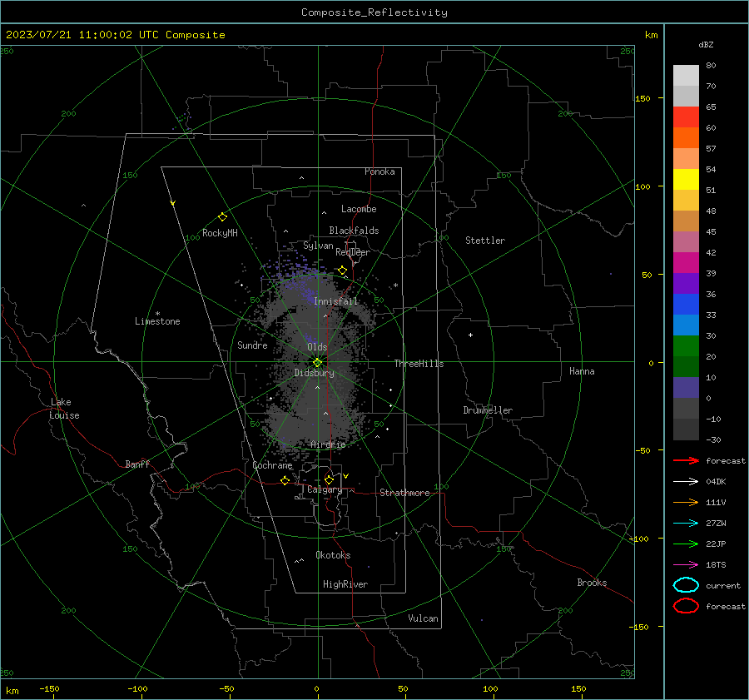
Task: Click the Didsbury city label
Action: point(314,373)
